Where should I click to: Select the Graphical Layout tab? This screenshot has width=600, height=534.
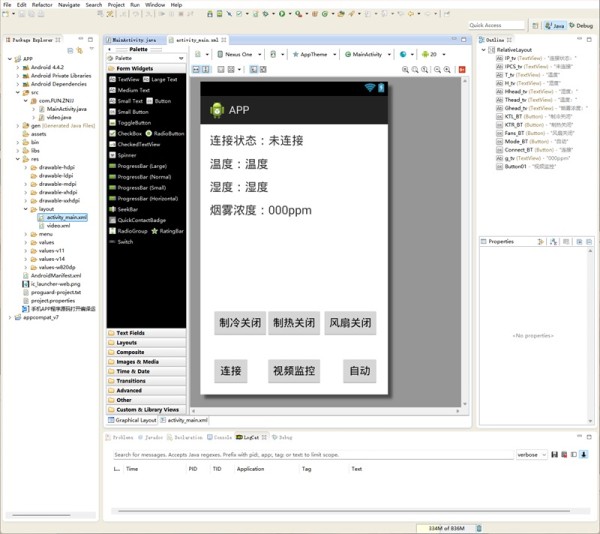click(132, 420)
